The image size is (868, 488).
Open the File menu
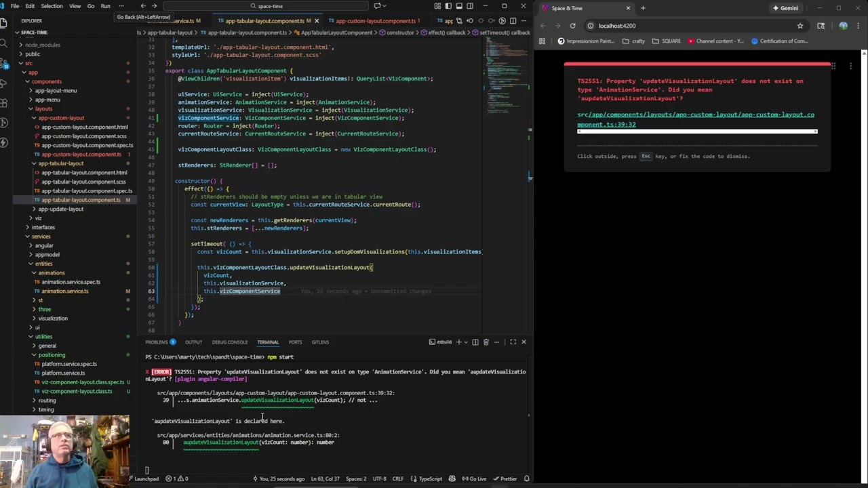tap(15, 6)
